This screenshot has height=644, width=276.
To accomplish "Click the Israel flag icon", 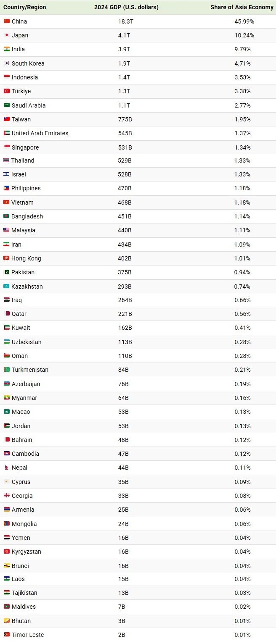I will (x=6, y=174).
